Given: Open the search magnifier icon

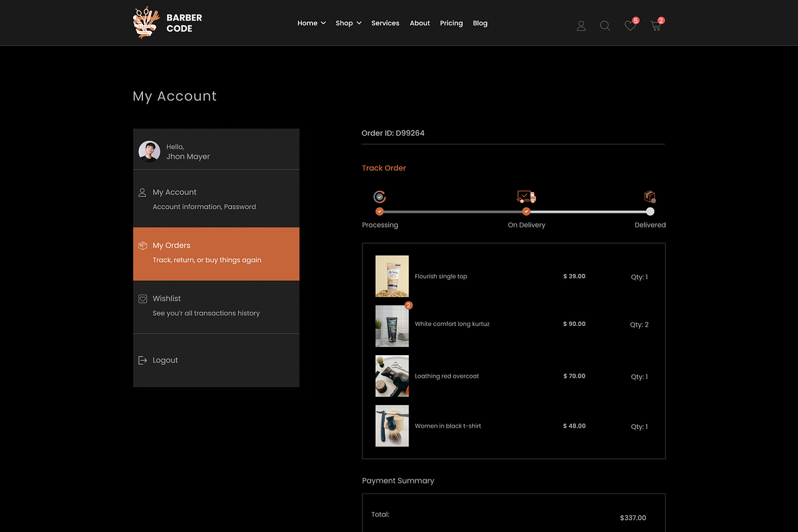Looking at the screenshot, I should (x=605, y=26).
